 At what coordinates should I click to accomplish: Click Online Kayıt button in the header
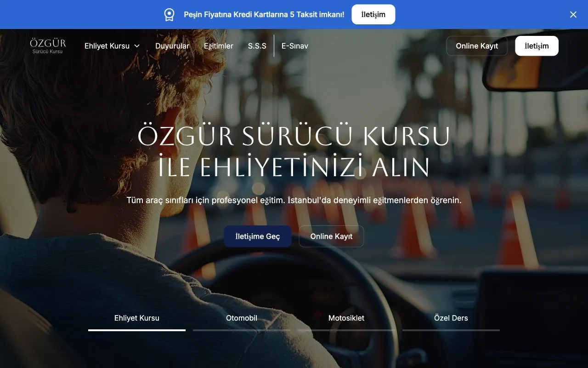point(477,46)
